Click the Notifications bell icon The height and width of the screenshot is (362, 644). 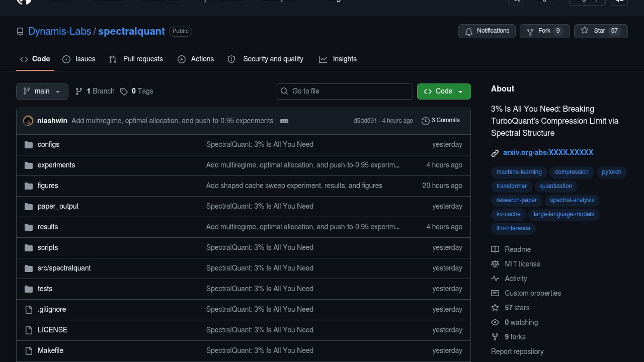469,31
